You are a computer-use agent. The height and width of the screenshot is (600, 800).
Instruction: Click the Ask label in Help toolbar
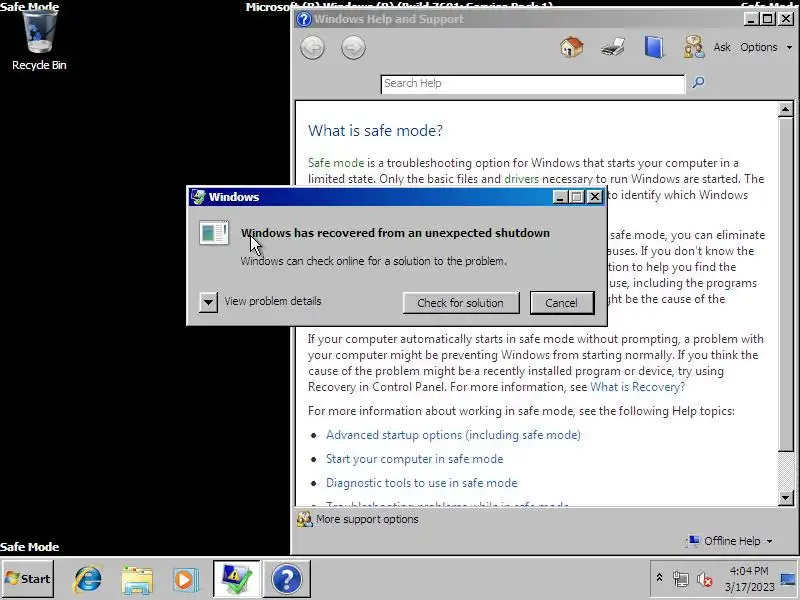click(x=722, y=47)
